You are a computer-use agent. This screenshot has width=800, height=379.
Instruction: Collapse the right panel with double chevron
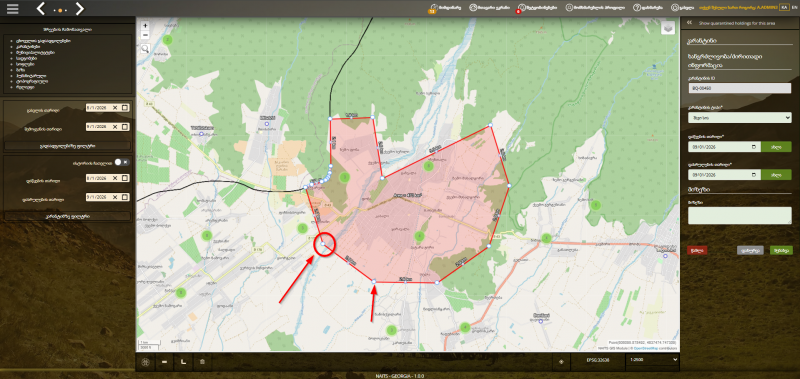[x=689, y=23]
